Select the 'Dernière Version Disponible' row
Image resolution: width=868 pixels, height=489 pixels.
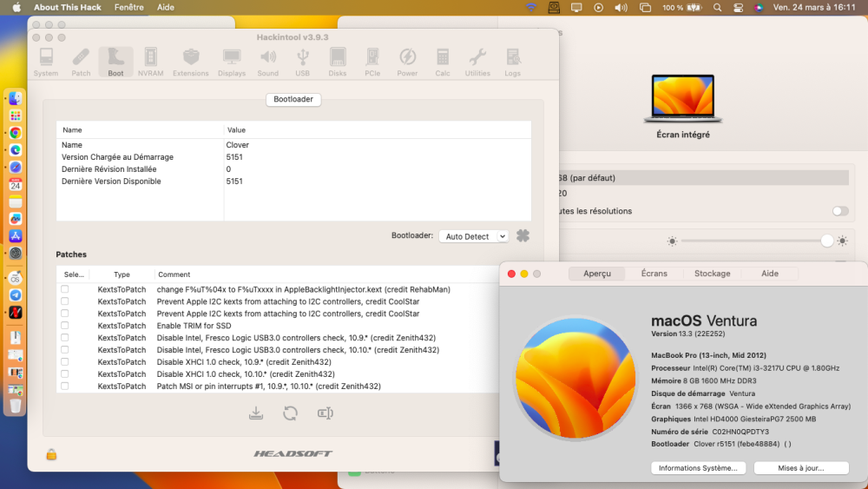[x=294, y=181]
